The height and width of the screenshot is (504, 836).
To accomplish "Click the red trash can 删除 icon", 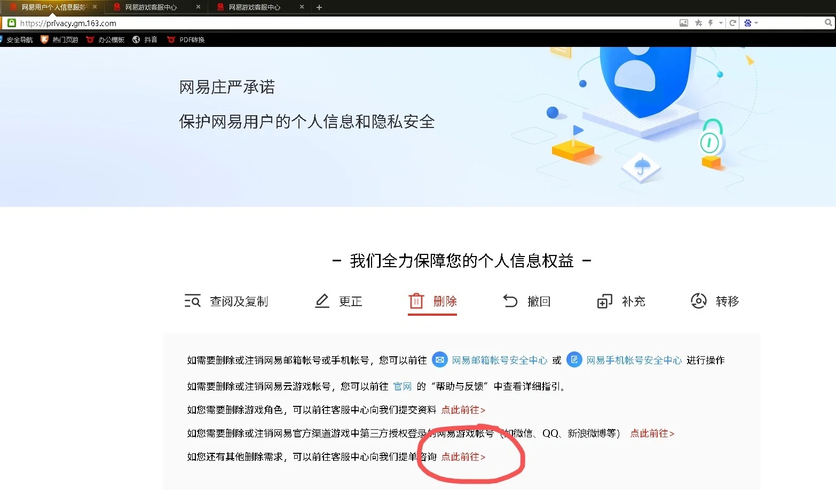I will 416,301.
